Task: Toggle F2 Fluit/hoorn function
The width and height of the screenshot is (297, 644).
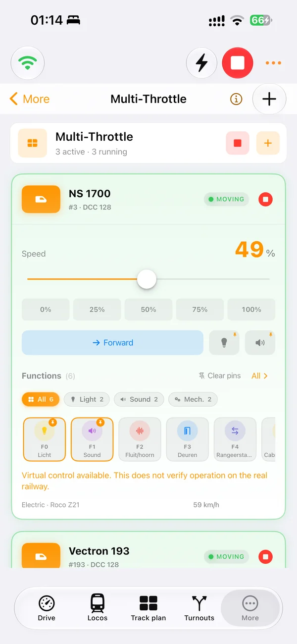Action: pyautogui.click(x=140, y=439)
